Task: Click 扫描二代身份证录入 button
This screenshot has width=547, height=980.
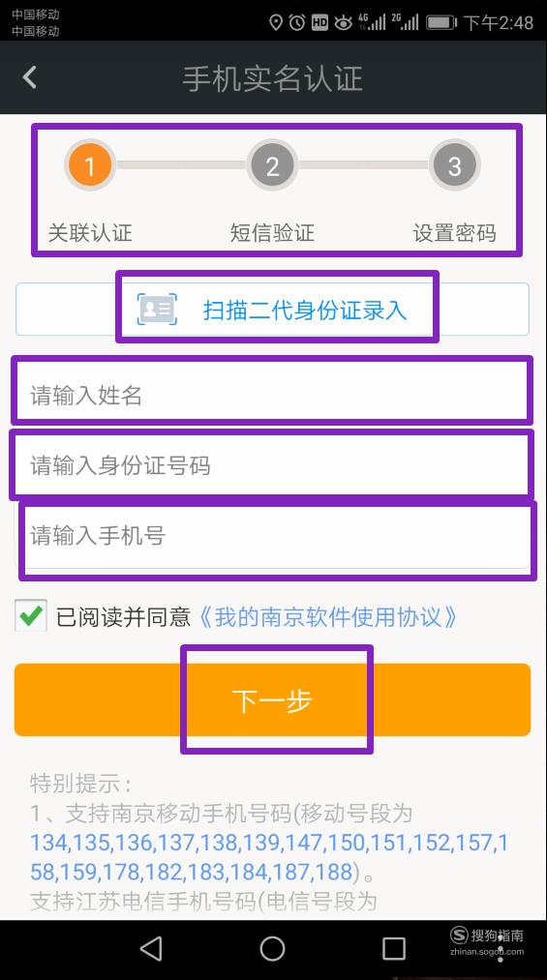Action: tap(273, 309)
